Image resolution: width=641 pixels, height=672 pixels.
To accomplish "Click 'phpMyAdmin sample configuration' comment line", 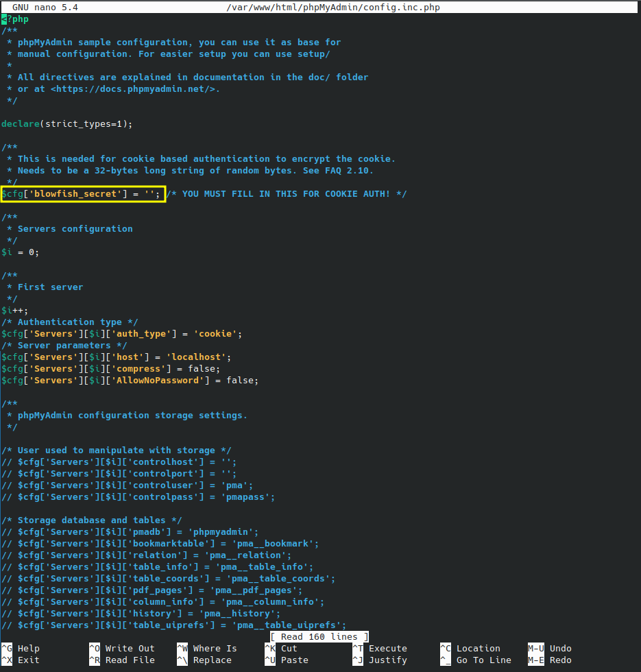I will [174, 43].
